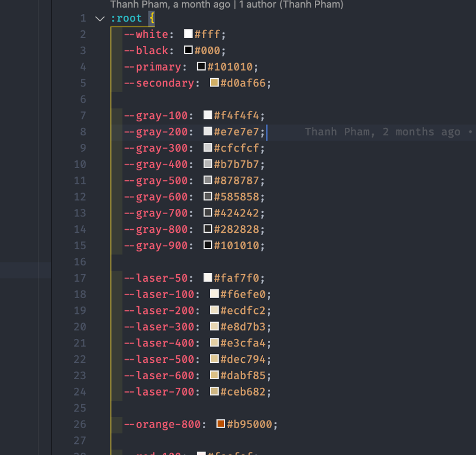Screen dimensions: 476x455
Task: Click the --gray-100 color box
Action: [208, 114]
